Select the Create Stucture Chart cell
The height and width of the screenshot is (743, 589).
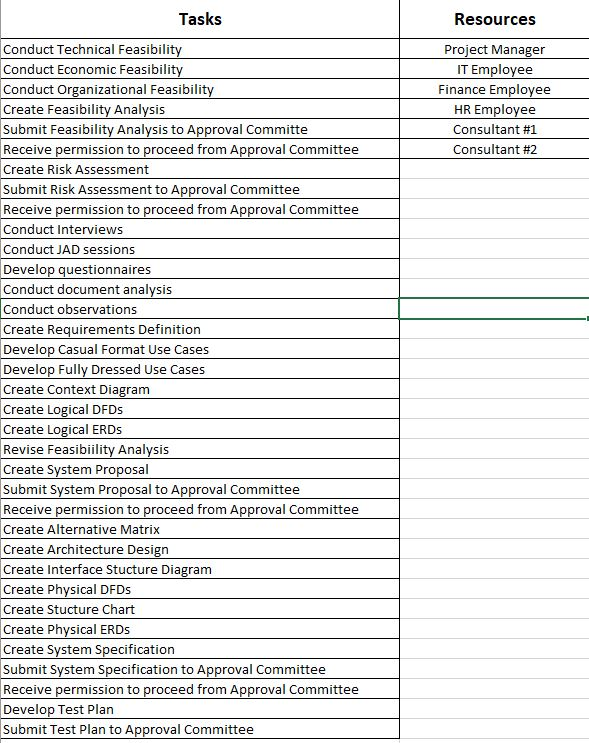[200, 609]
